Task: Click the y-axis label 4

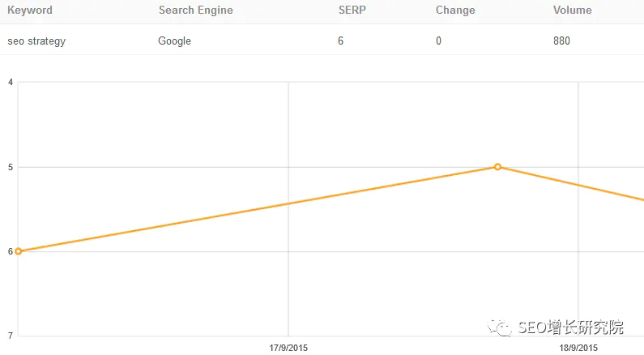Action: tap(11, 82)
